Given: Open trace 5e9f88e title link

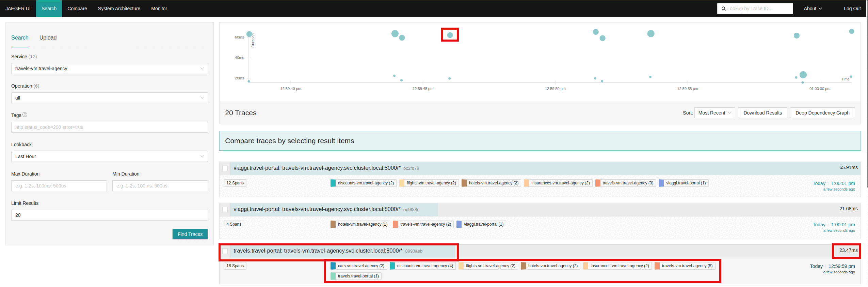Looking at the screenshot, I should (317, 209).
